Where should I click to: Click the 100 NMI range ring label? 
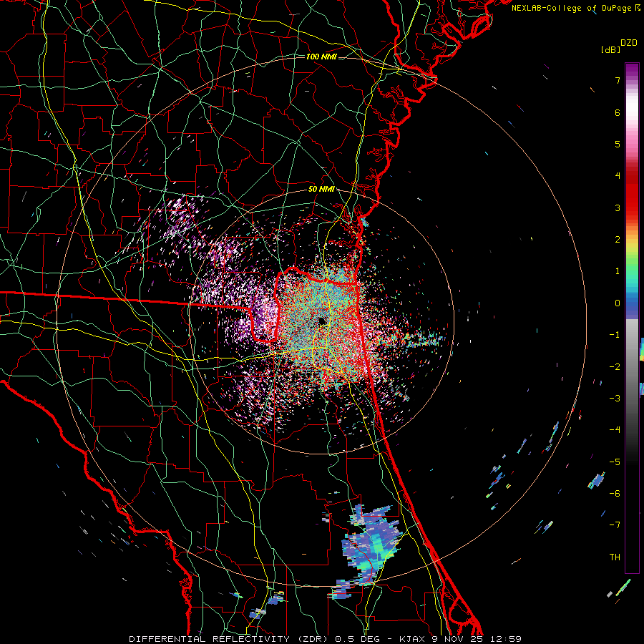(321, 57)
